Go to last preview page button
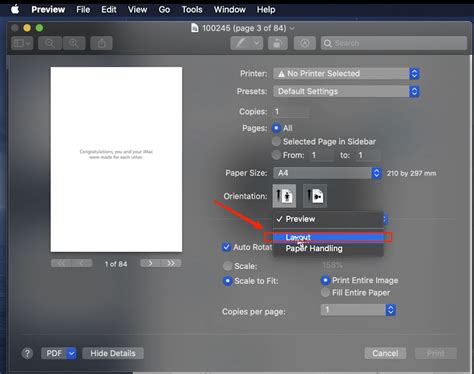 tap(171, 263)
